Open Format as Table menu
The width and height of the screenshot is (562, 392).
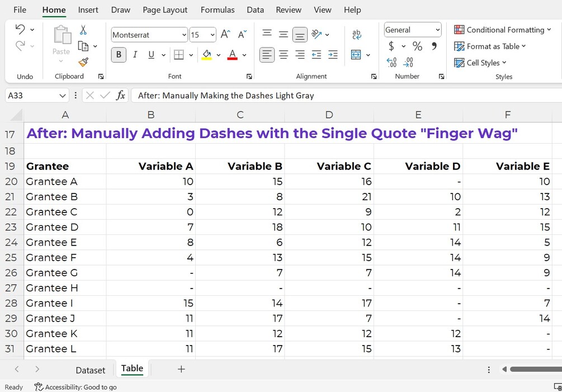490,46
